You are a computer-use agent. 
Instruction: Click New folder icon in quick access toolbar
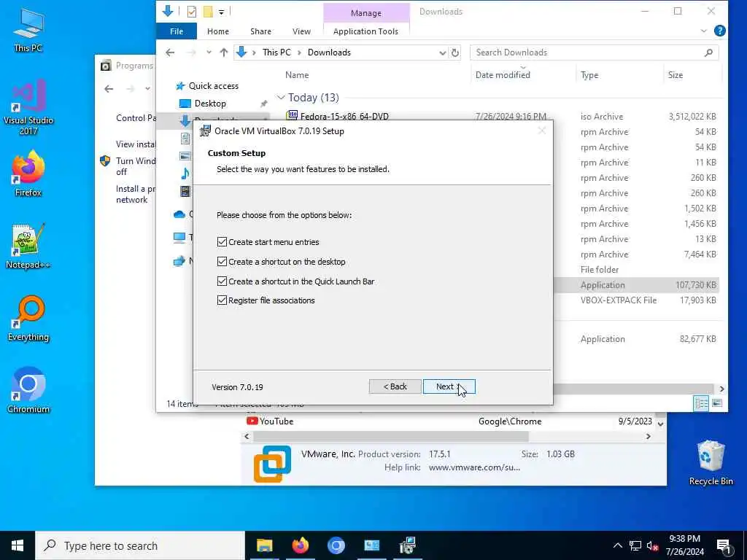pyautogui.click(x=208, y=12)
